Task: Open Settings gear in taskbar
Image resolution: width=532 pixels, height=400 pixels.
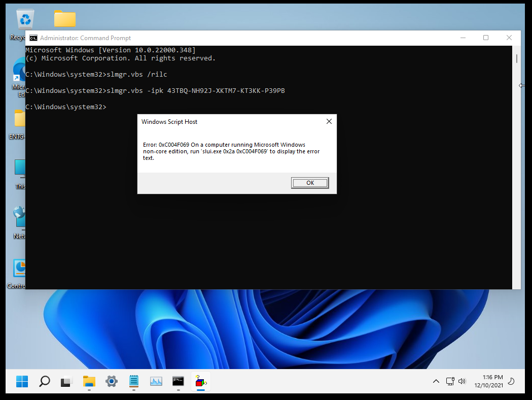Action: [111, 381]
